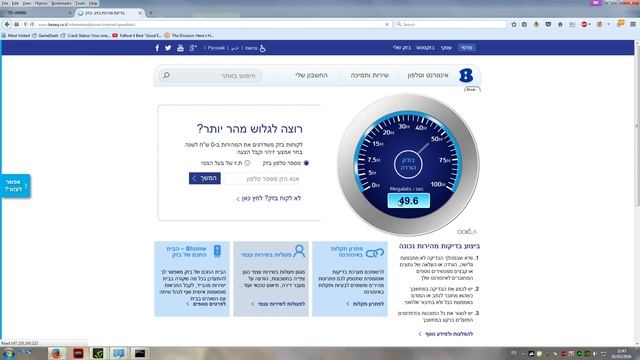640x360 pixels.
Task: Open a new tab with the plus button
Action: [151, 13]
